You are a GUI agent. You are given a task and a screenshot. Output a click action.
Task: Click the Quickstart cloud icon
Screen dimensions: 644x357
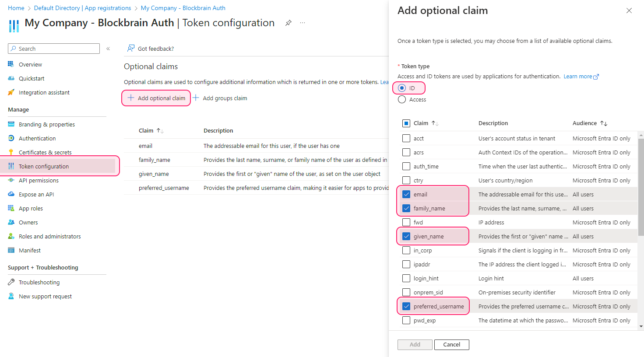11,78
